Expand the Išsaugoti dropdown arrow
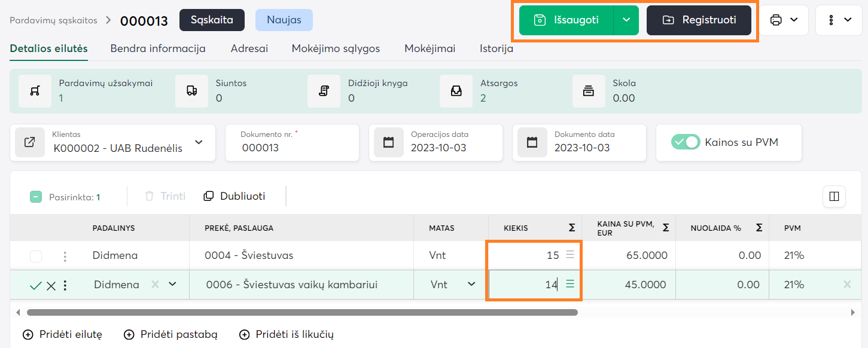 pyautogui.click(x=626, y=20)
